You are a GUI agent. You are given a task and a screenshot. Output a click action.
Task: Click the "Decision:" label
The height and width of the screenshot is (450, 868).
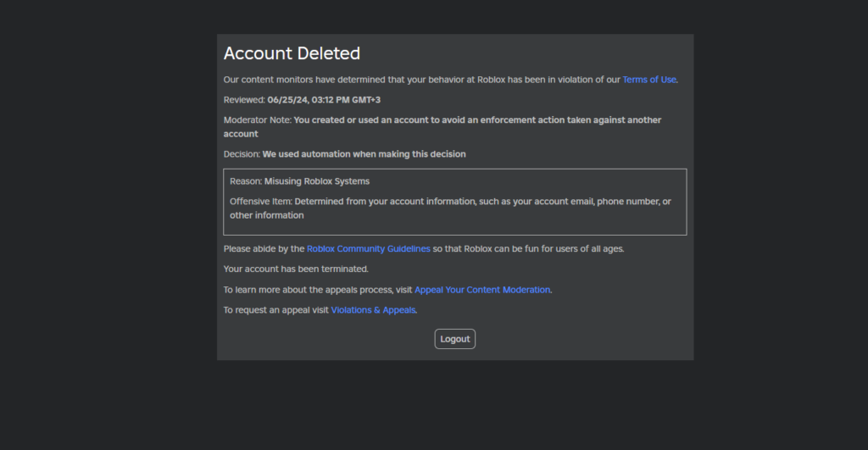(x=242, y=154)
